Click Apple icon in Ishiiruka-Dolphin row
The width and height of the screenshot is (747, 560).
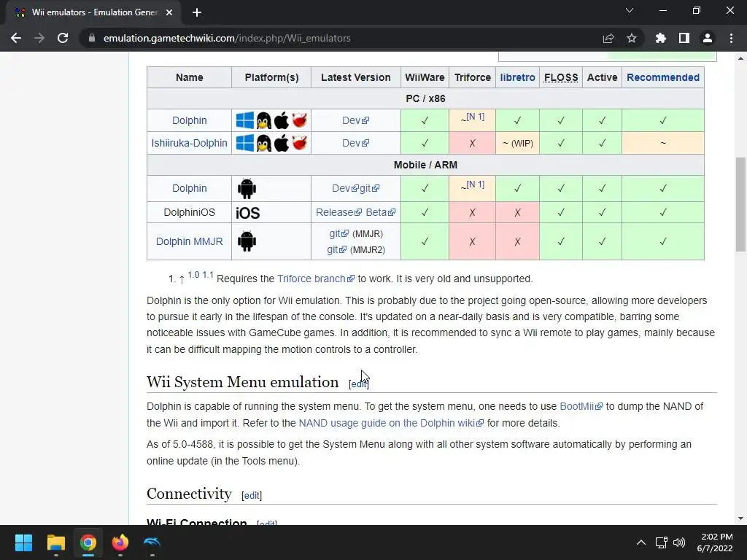click(281, 143)
